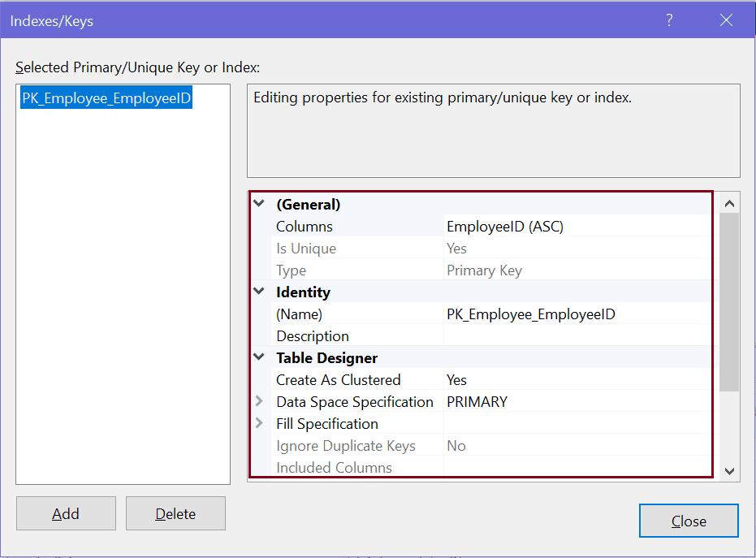Click the Is Unique property row
Viewport: 756px width, 558px height.
click(x=365, y=248)
